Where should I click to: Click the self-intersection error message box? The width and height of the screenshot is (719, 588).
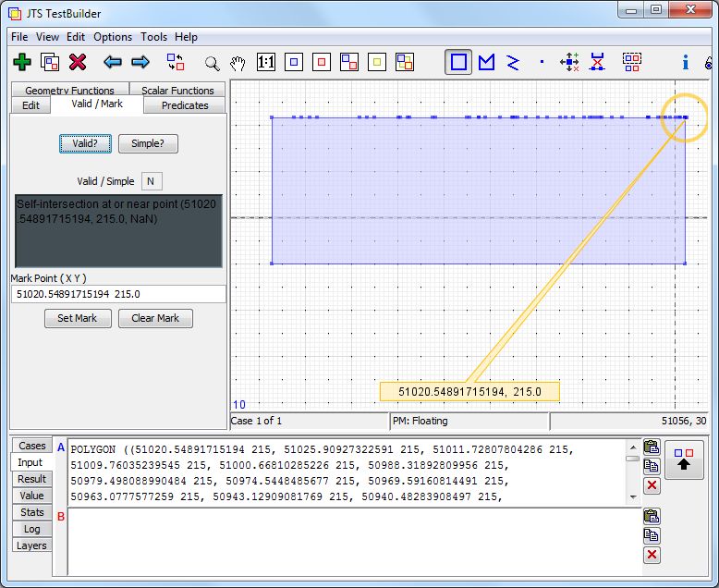pos(119,231)
